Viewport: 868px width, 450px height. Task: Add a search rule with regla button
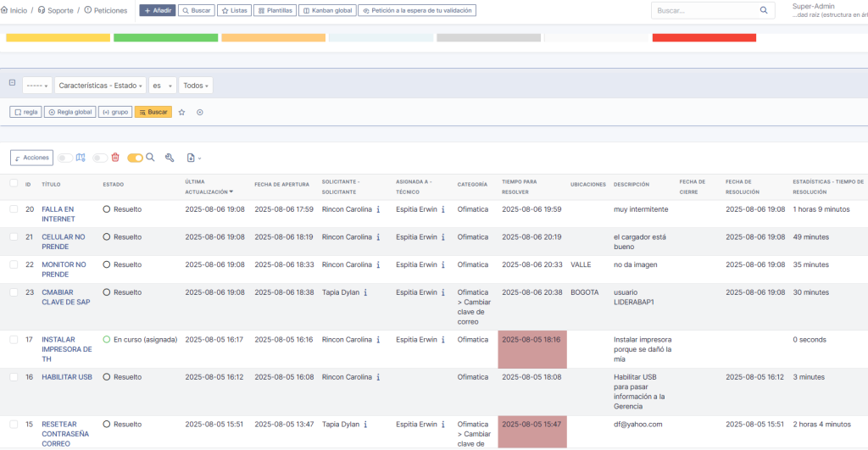click(x=25, y=112)
